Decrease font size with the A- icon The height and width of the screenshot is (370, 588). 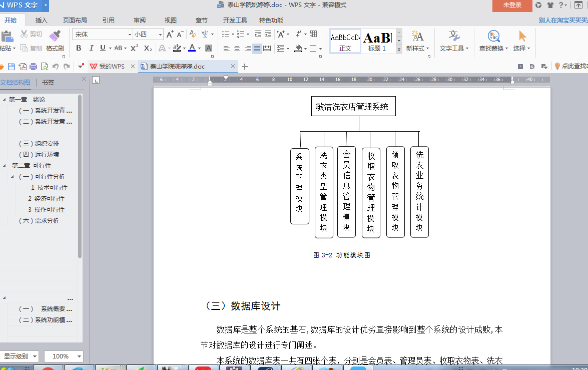[180, 34]
